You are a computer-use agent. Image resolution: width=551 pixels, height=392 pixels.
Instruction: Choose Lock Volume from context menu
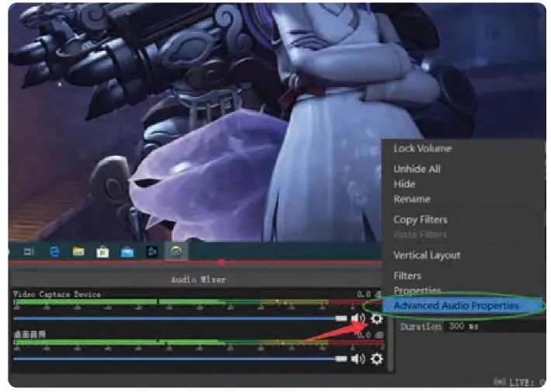coord(422,148)
